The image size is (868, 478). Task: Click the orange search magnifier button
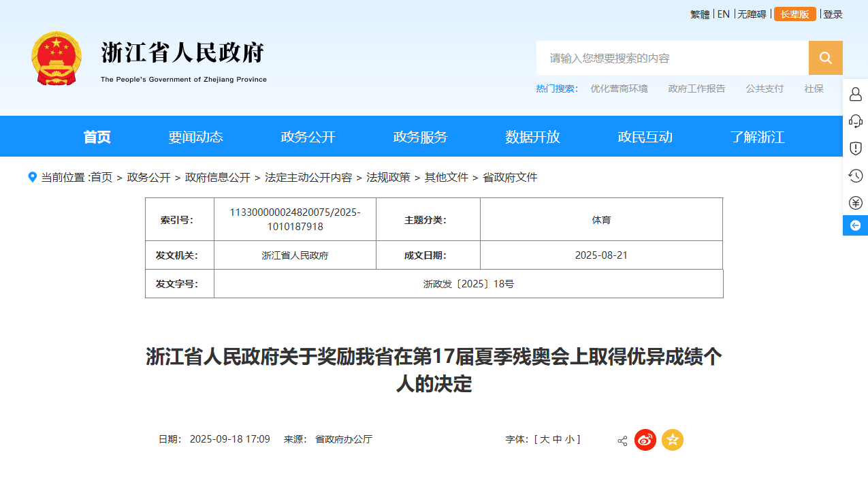(x=825, y=58)
